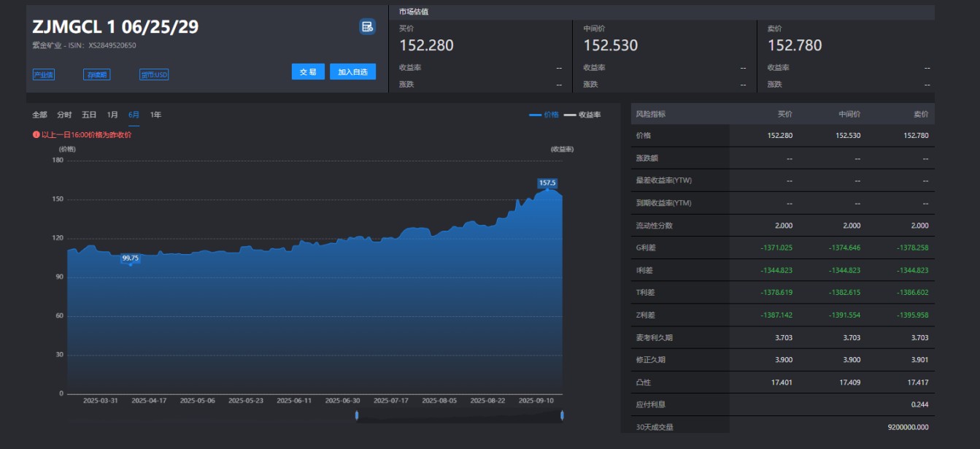The height and width of the screenshot is (449, 980).
Task: Click 修正久期 ask value 3.901
Action: point(921,360)
